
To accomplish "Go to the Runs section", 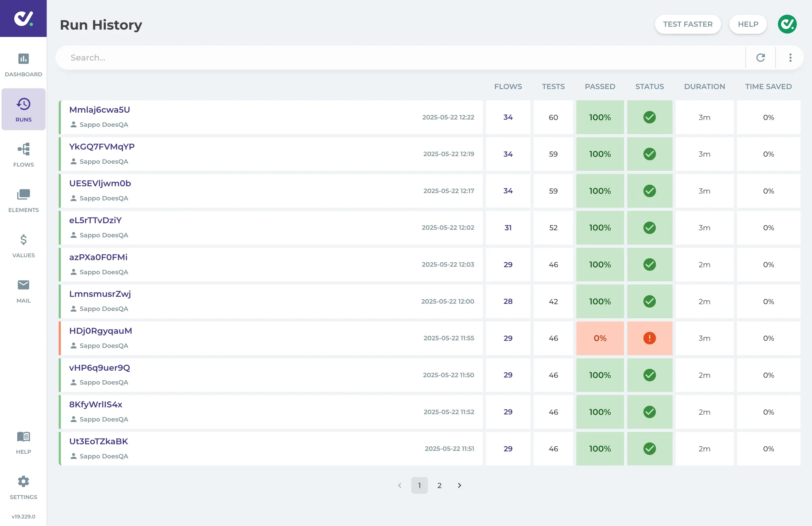I will click(23, 109).
